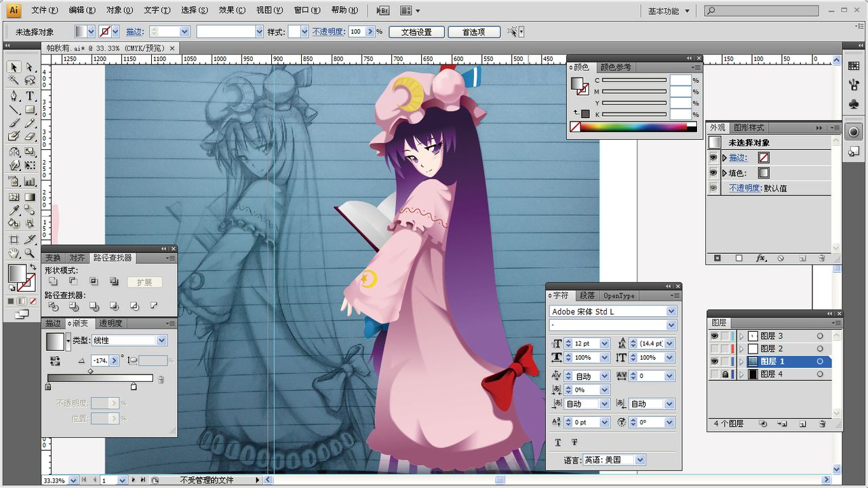
Task: Create new layer in Layers panel
Action: (x=802, y=424)
